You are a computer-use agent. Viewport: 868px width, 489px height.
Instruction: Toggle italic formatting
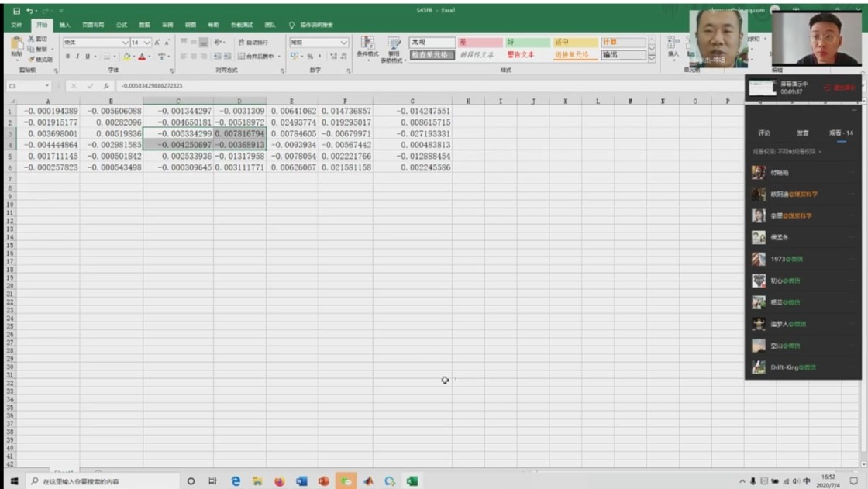point(77,57)
